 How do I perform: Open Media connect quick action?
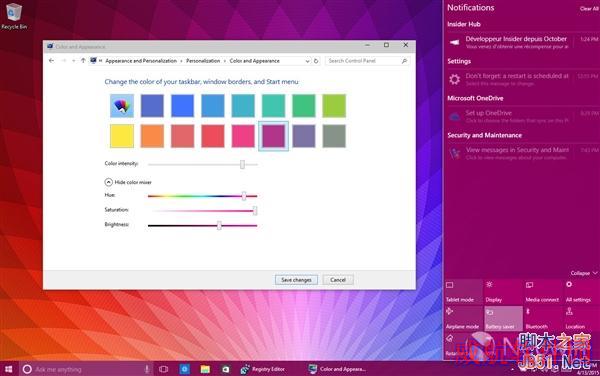click(x=543, y=292)
